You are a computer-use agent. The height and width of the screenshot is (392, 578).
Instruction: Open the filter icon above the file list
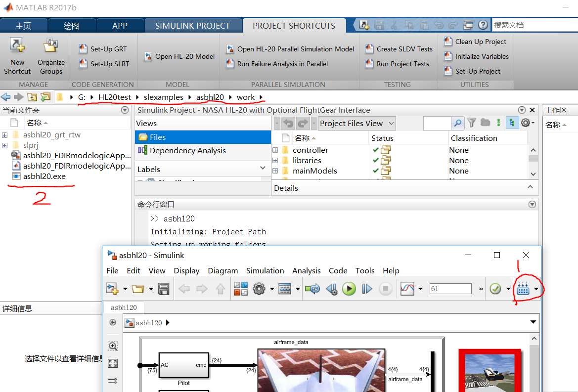coord(472,123)
